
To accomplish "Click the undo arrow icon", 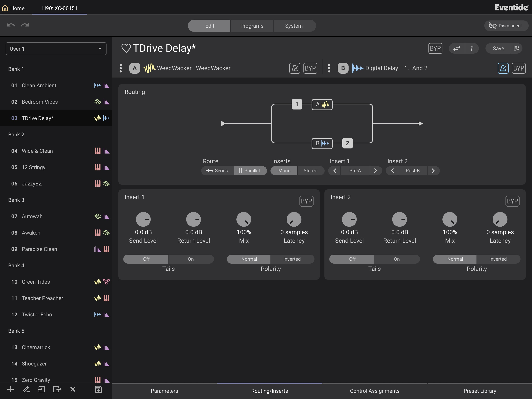I will [11, 25].
